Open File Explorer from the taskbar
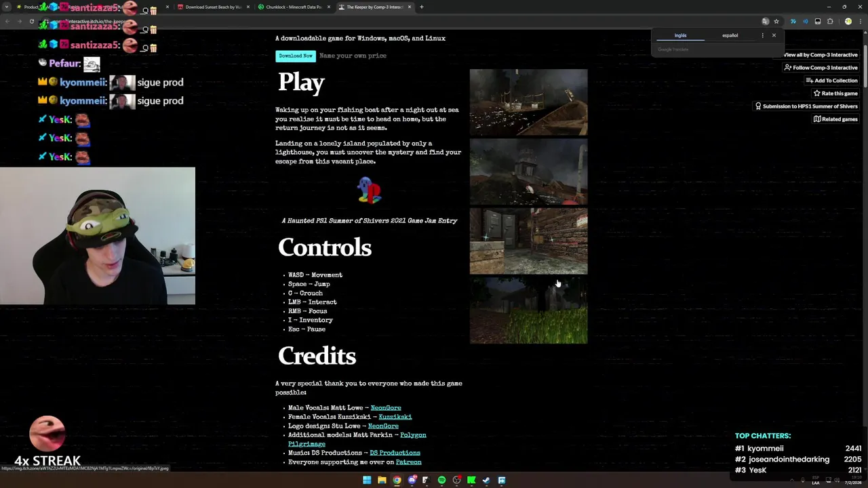868x488 pixels. coord(382,480)
